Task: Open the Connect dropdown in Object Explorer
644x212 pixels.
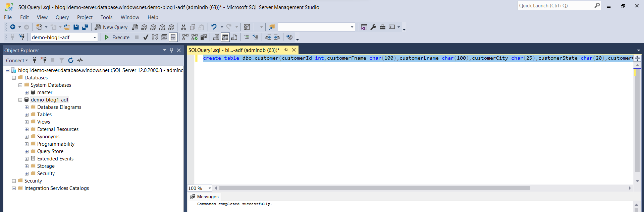Action: pos(17,60)
